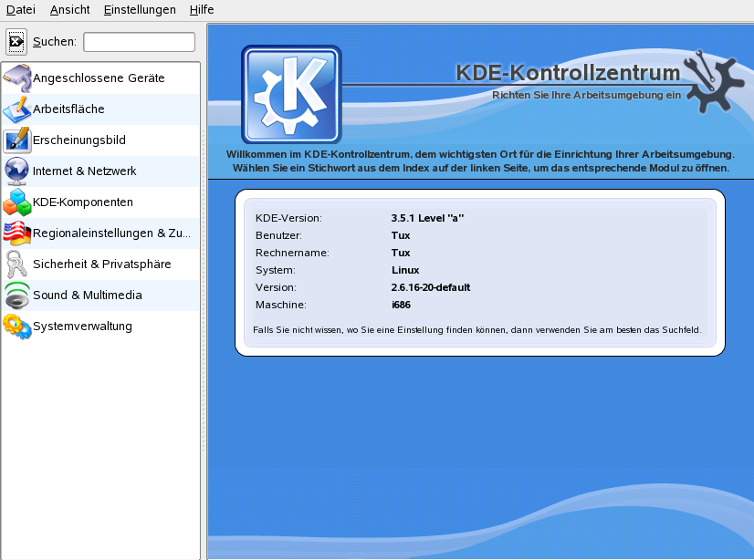Viewport: 754px width, 560px height.
Task: Select the Erscheinungsbild category label
Action: click(79, 140)
